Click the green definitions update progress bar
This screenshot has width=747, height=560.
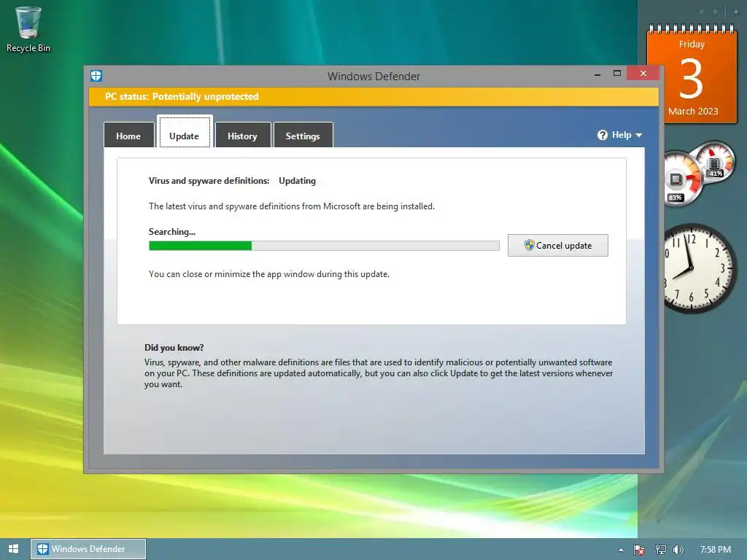point(324,246)
